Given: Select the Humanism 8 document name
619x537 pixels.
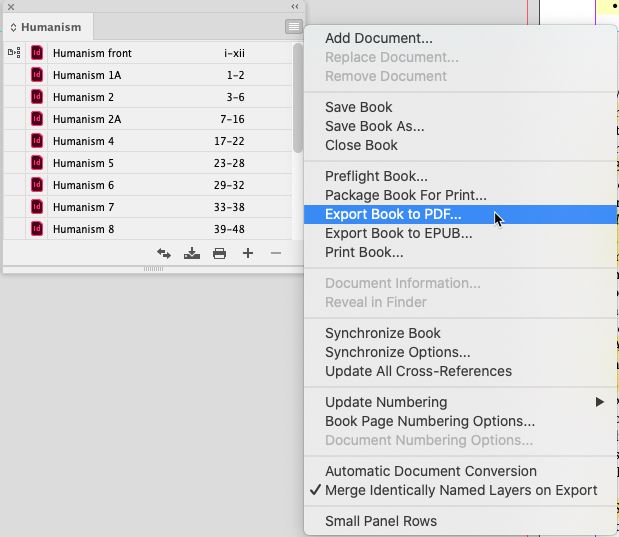Looking at the screenshot, I should [83, 229].
